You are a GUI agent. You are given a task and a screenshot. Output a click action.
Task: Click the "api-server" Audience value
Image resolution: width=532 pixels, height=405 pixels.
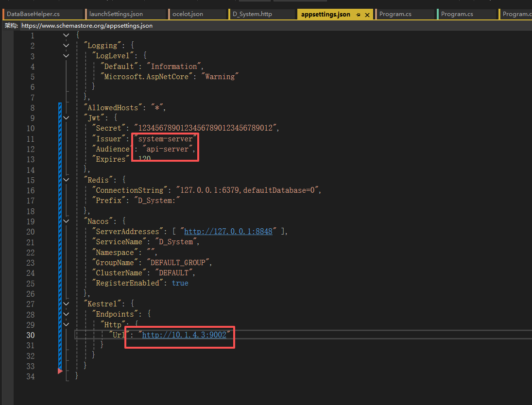coord(167,149)
